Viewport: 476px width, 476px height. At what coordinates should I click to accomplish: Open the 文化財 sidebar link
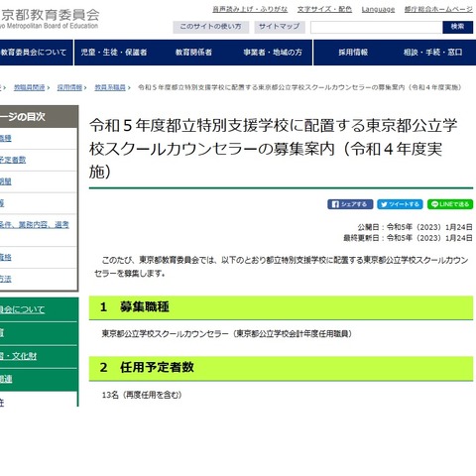(18, 356)
